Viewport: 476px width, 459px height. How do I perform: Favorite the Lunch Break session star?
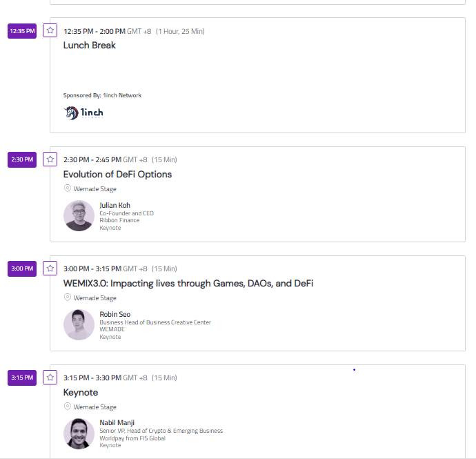tap(50, 30)
